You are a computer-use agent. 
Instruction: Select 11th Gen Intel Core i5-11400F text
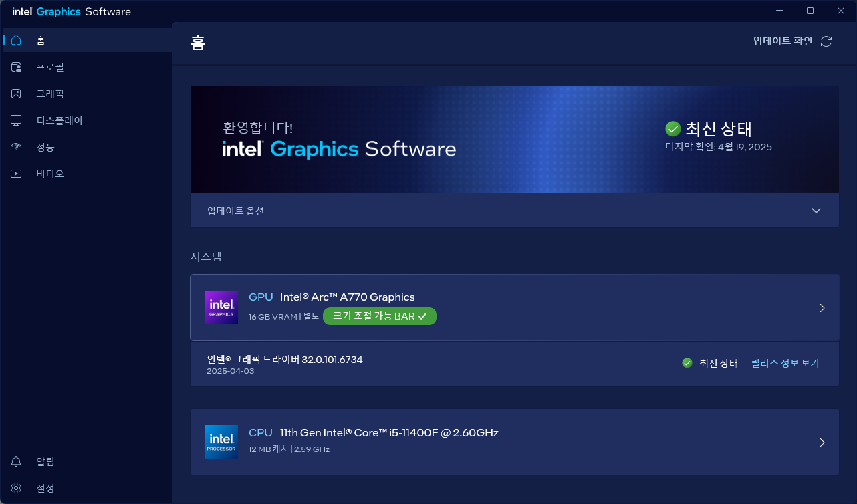coord(389,432)
